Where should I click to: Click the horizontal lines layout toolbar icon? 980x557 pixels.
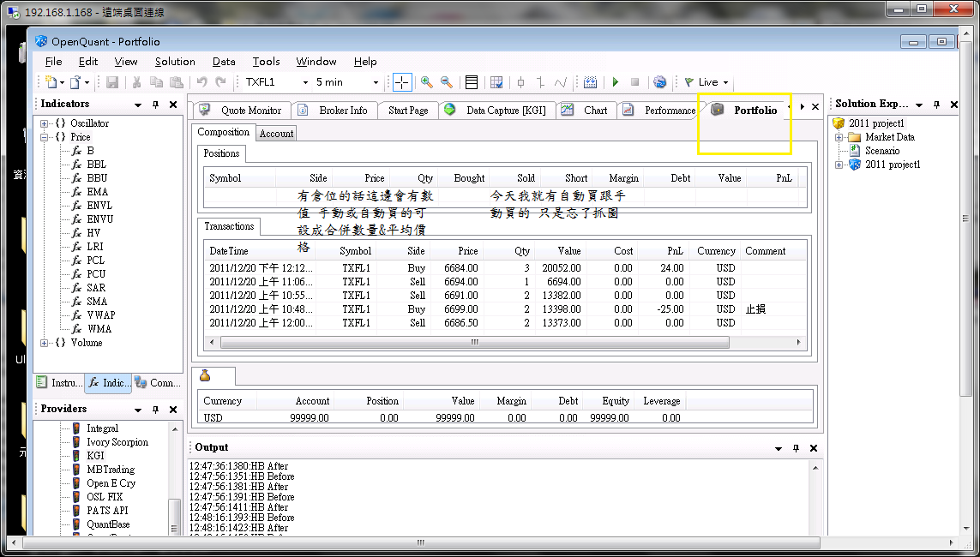[472, 82]
